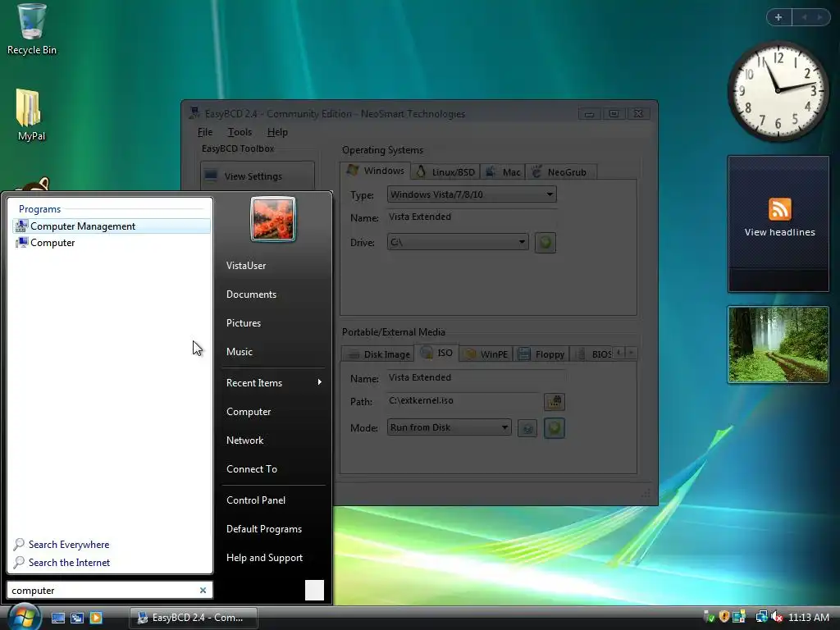Open Tools menu in EasyBCD
Image resolution: width=840 pixels, height=630 pixels.
(x=240, y=132)
